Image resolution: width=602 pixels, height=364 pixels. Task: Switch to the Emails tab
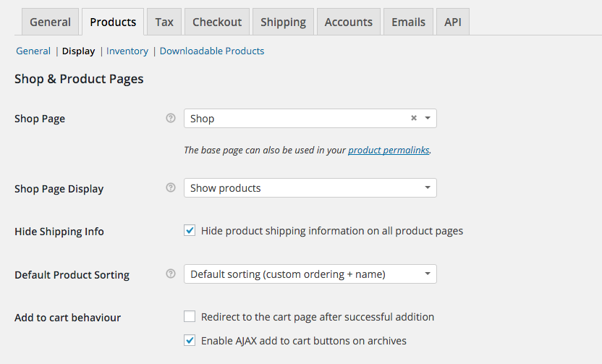click(408, 22)
